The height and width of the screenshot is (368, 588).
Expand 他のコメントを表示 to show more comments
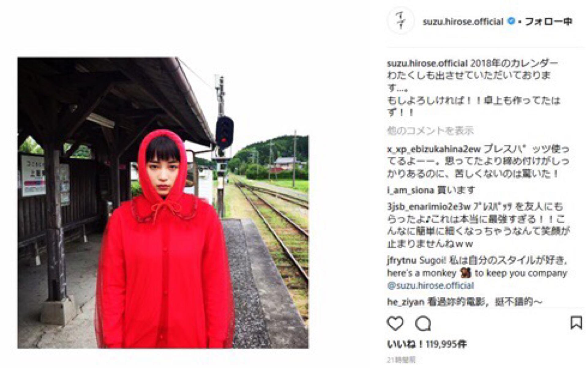(x=430, y=131)
